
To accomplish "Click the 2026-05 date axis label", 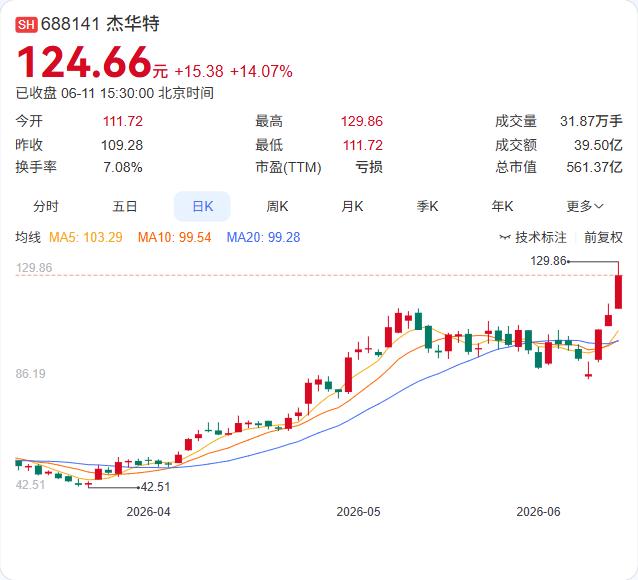I will tap(358, 512).
